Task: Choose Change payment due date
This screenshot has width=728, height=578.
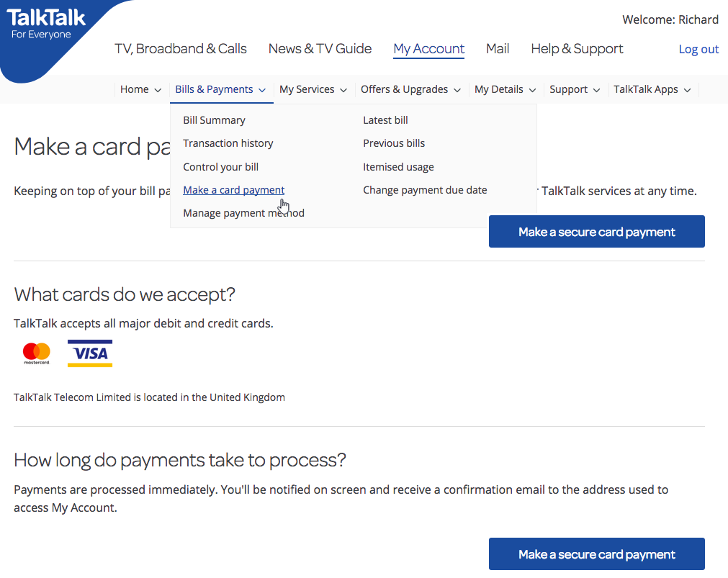Action: point(425,190)
